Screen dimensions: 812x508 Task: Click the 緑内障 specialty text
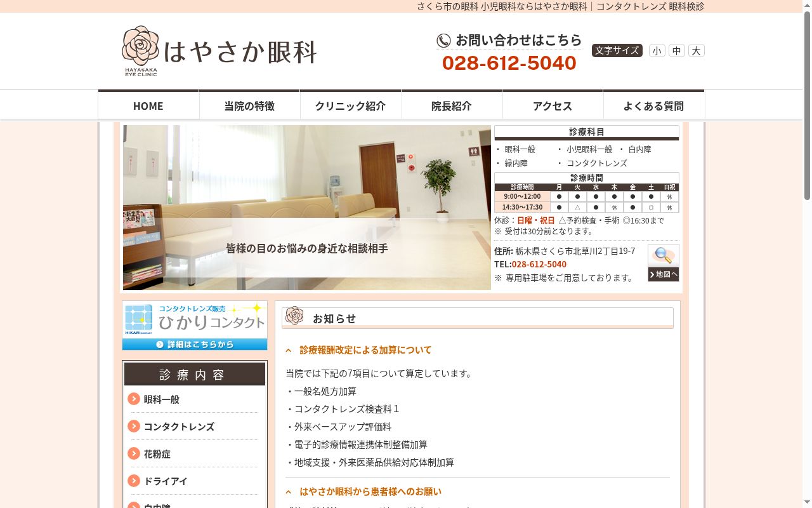click(x=516, y=163)
